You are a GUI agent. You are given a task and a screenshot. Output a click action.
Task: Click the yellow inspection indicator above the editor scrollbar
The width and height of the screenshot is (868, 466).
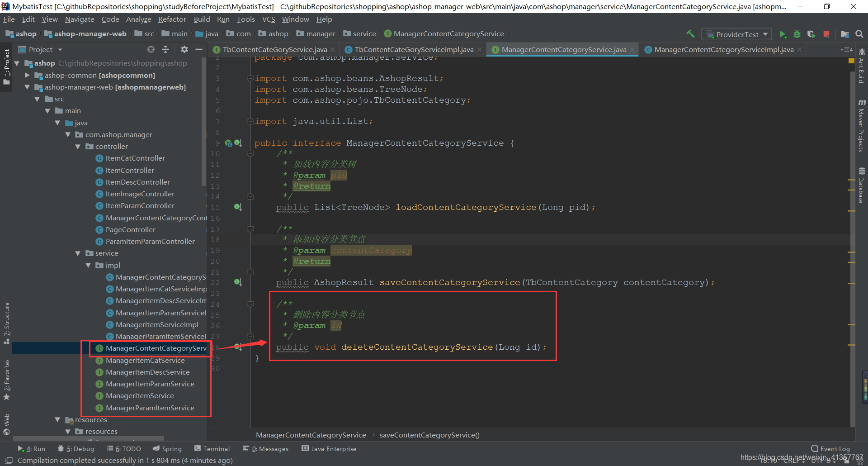click(x=851, y=61)
